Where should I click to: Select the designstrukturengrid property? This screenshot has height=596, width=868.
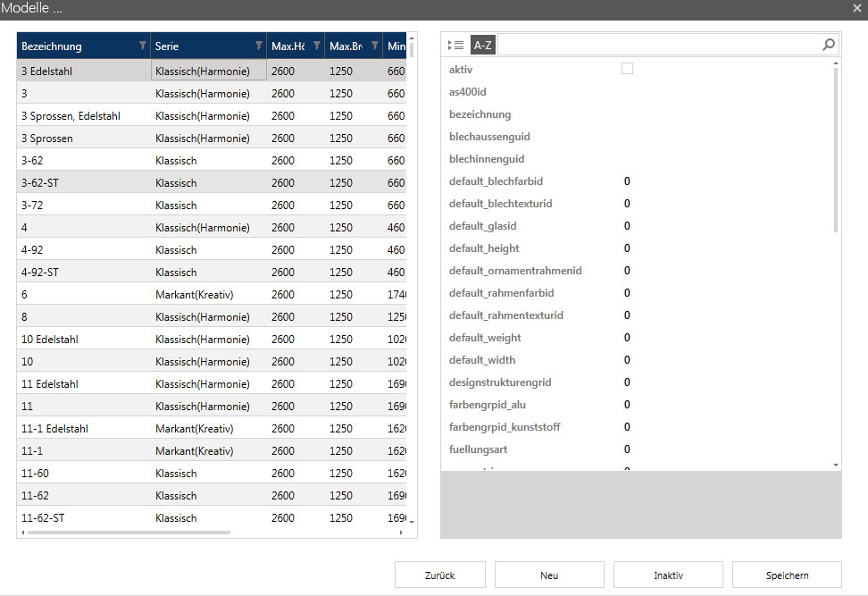tap(500, 382)
